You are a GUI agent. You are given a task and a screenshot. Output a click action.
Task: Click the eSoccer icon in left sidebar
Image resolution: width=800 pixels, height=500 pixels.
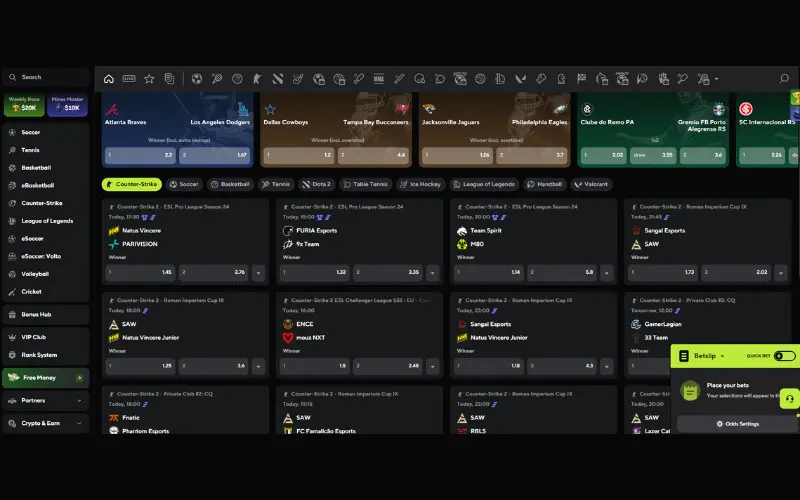point(12,239)
